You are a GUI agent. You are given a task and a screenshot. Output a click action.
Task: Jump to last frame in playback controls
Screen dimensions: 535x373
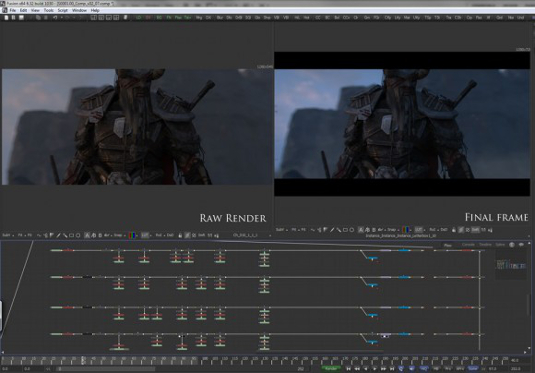click(x=392, y=369)
